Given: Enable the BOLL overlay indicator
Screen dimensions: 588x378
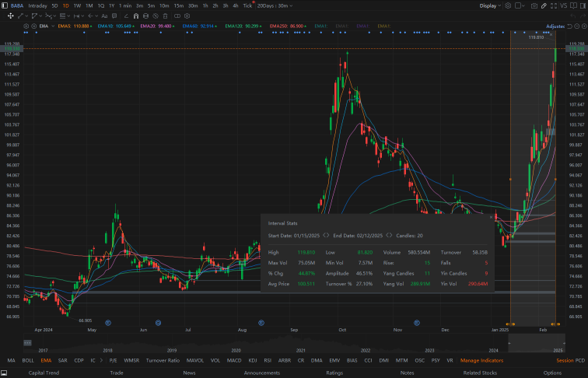Looking at the screenshot, I should pos(28,360).
